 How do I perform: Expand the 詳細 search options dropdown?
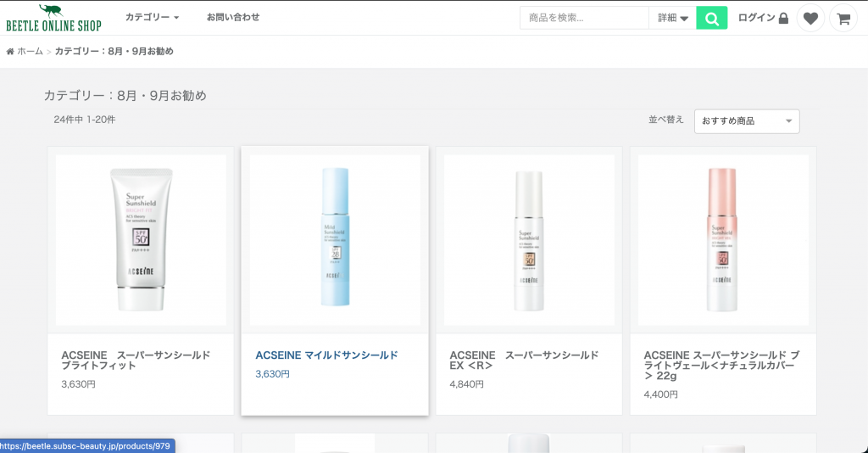tap(672, 19)
